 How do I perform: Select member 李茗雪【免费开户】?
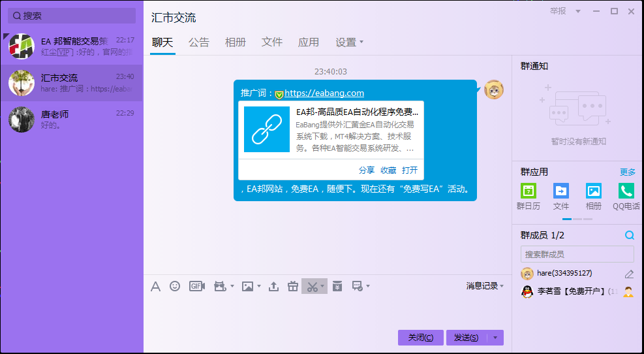[577, 291]
